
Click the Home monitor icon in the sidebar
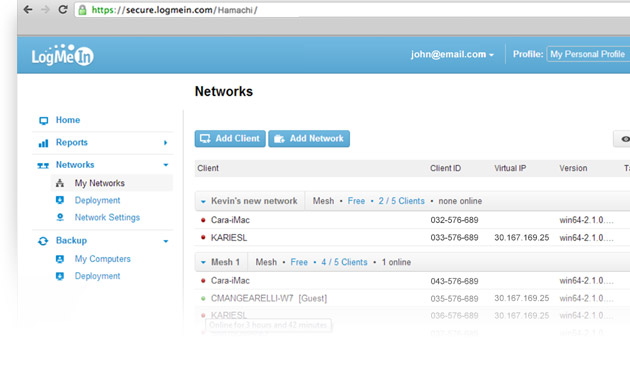tap(43, 120)
